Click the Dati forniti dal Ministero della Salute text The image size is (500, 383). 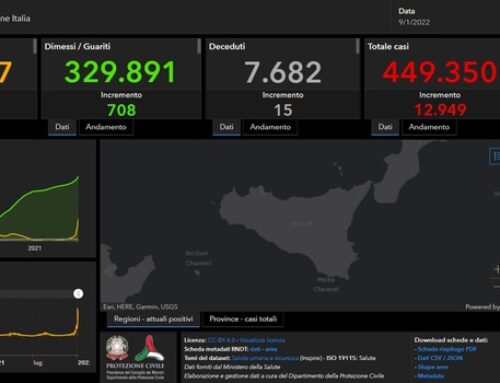pyautogui.click(x=232, y=367)
